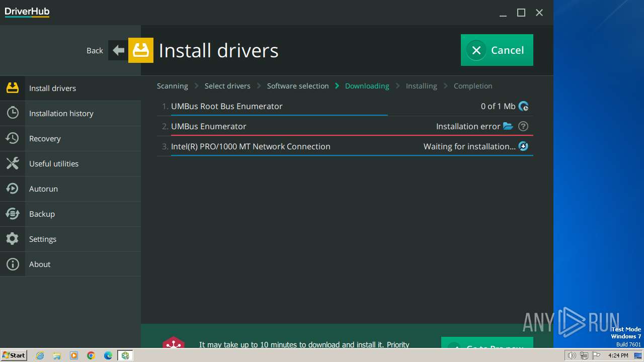Click the Install drivers sidebar icon
The height and width of the screenshot is (362, 644).
click(13, 88)
